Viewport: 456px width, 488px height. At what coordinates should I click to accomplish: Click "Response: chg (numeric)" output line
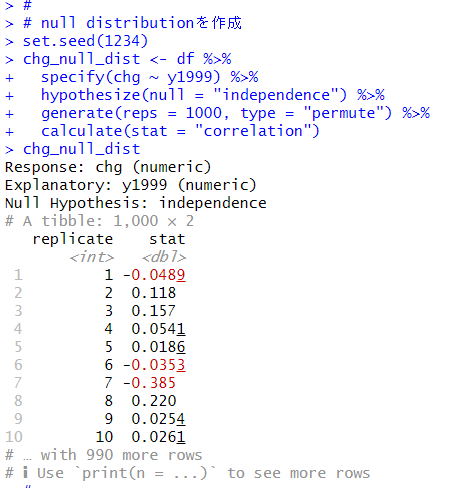108,167
